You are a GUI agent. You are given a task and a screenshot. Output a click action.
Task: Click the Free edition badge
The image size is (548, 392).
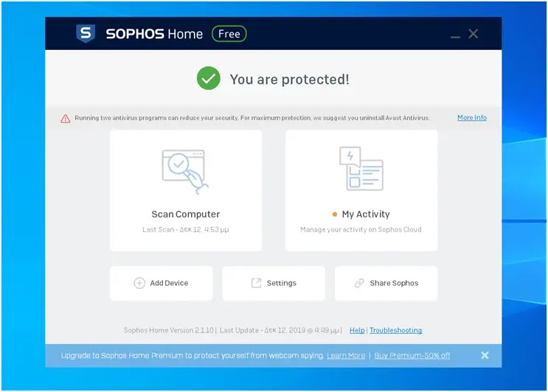229,34
